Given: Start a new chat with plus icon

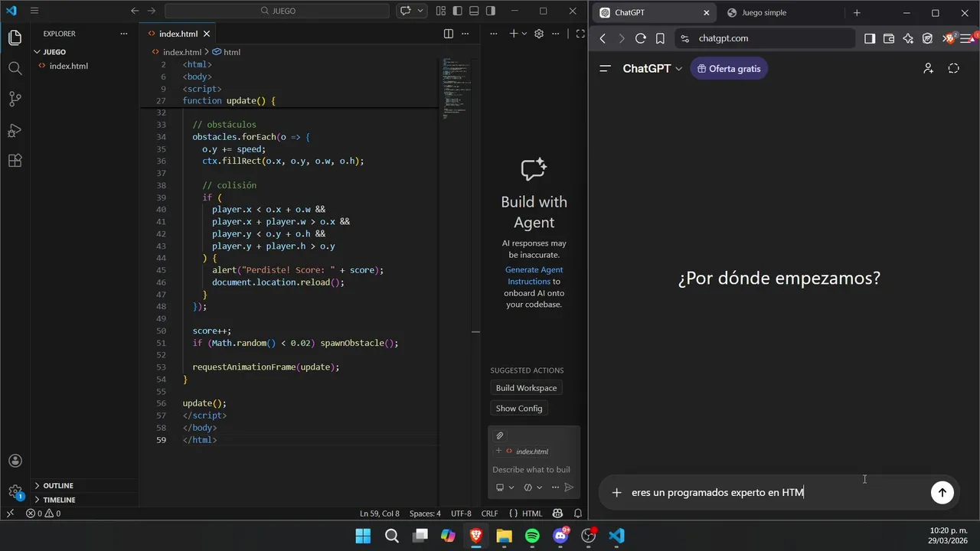Looking at the screenshot, I should [514, 34].
